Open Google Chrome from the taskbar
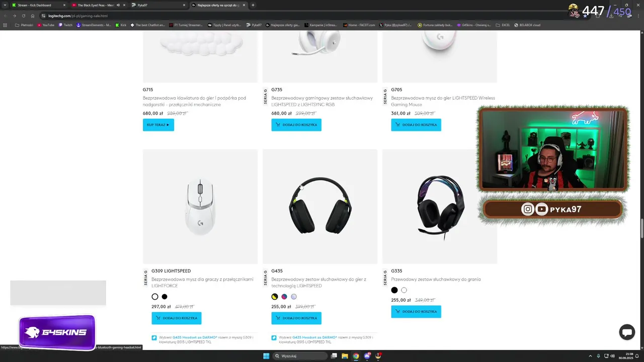 tap(356, 356)
